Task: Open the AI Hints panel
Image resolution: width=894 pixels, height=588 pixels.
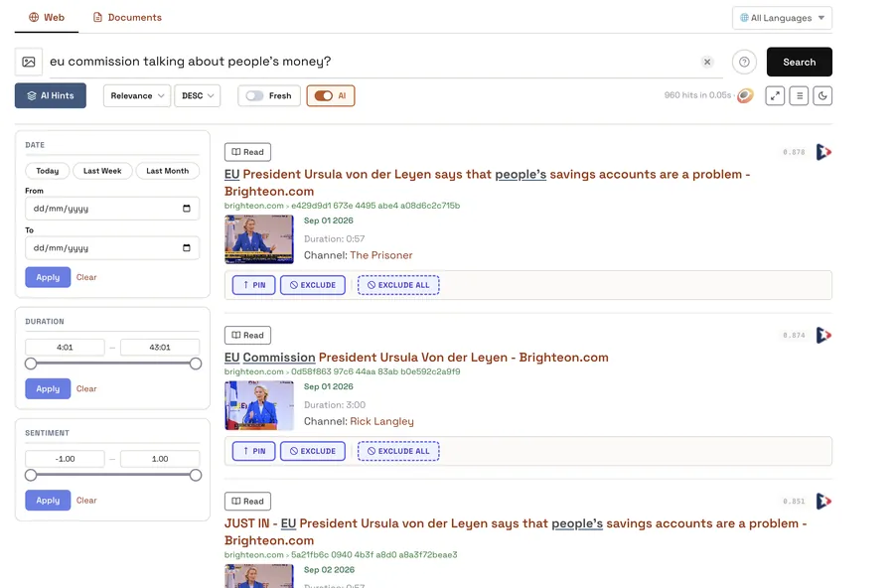Action: [51, 95]
